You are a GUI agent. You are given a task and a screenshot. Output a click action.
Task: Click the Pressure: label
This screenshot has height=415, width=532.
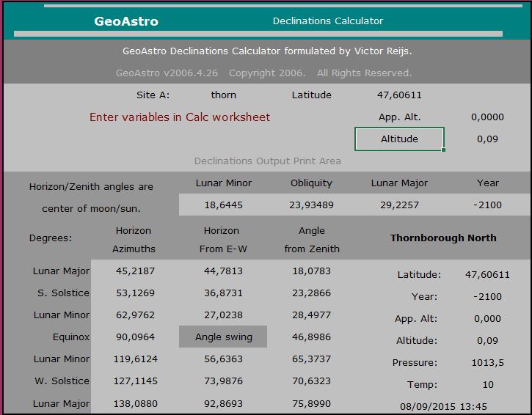click(415, 363)
